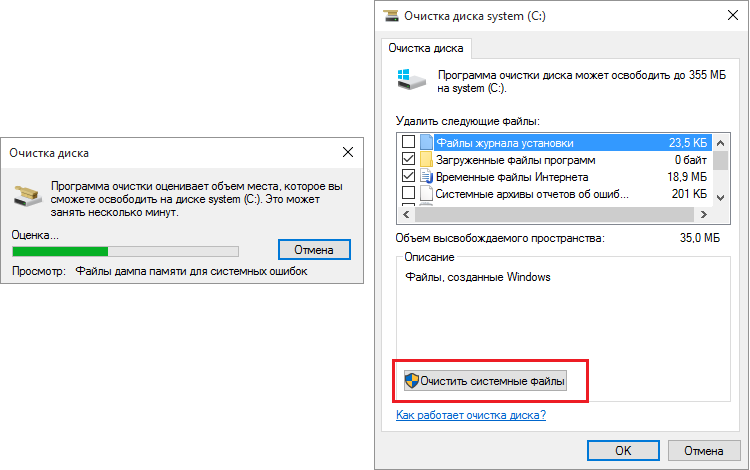The image size is (750, 470).
Task: Check the Системные архивы отчетов об ошибках box
Action: tap(408, 193)
